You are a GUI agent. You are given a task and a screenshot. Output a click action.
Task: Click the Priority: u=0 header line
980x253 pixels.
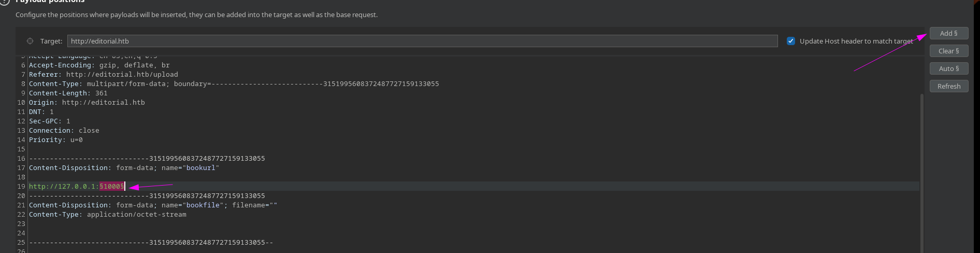point(56,140)
